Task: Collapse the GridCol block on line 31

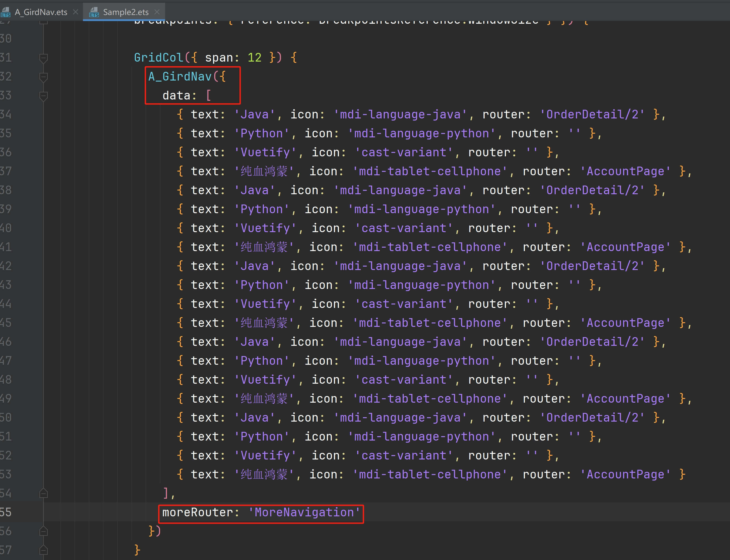Action: [x=43, y=58]
